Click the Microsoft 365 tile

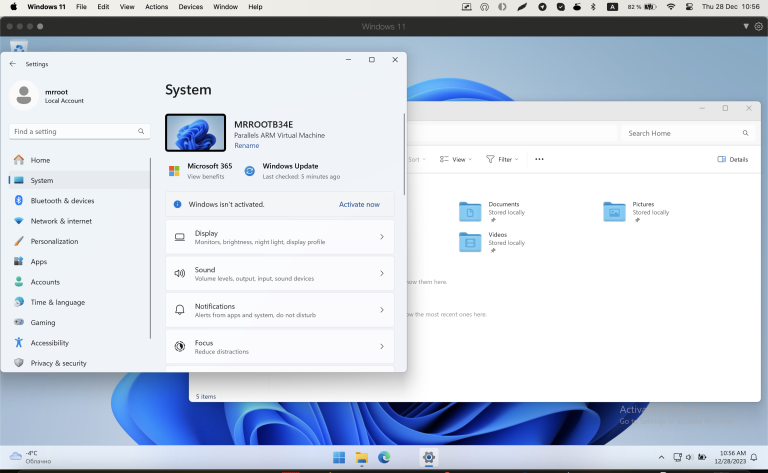209,170
